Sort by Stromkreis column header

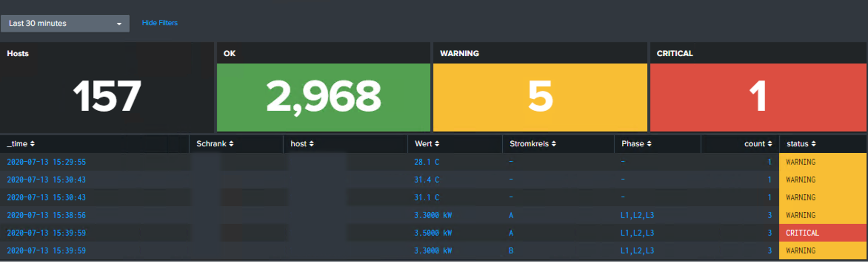click(553, 144)
